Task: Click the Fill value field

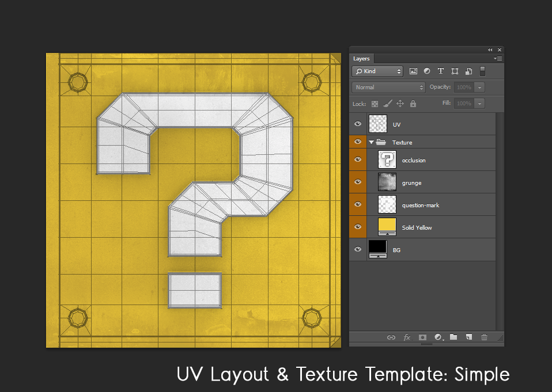Action: [x=464, y=104]
